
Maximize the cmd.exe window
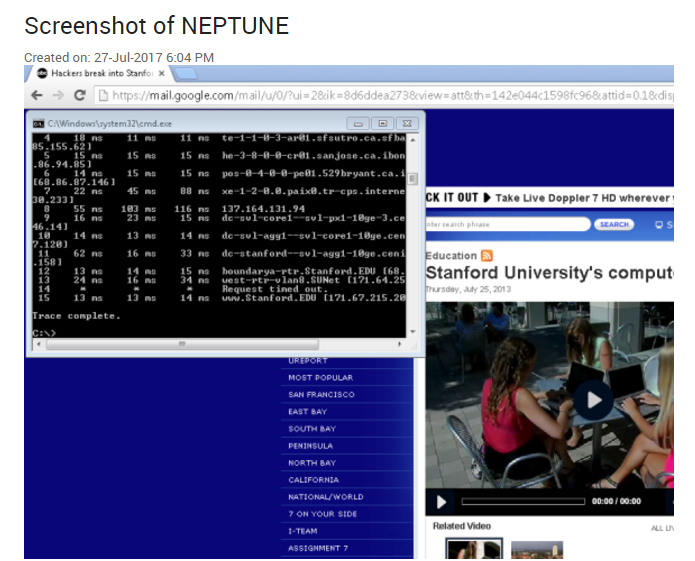(x=382, y=123)
